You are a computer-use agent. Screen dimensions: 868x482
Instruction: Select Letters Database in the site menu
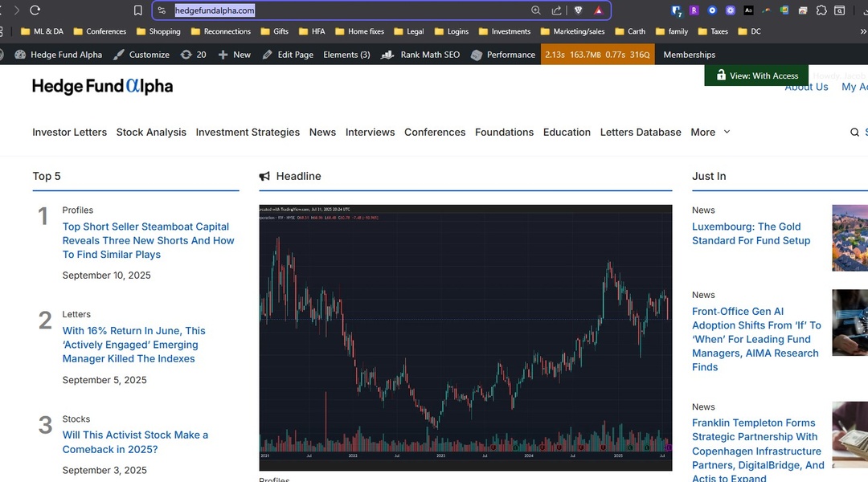[x=641, y=133]
